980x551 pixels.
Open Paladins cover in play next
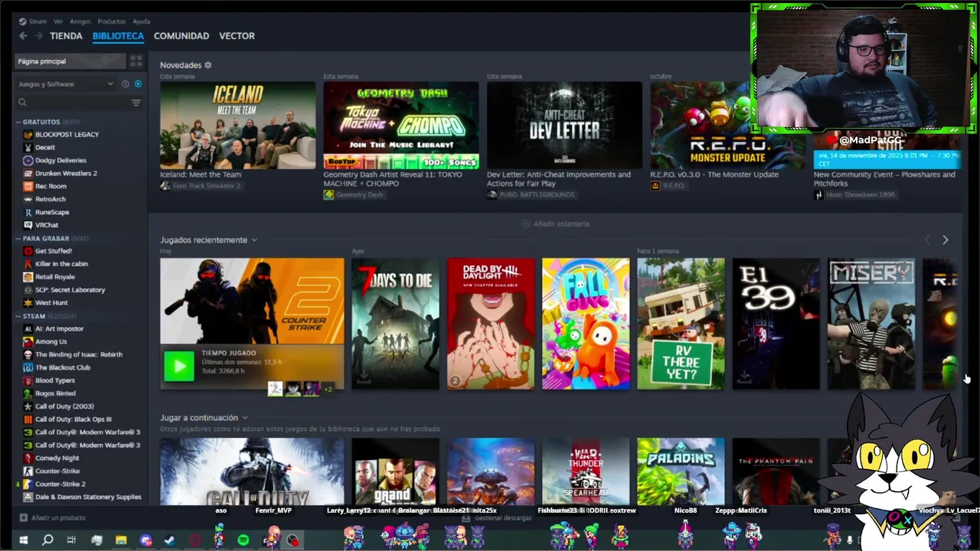pyautogui.click(x=681, y=471)
